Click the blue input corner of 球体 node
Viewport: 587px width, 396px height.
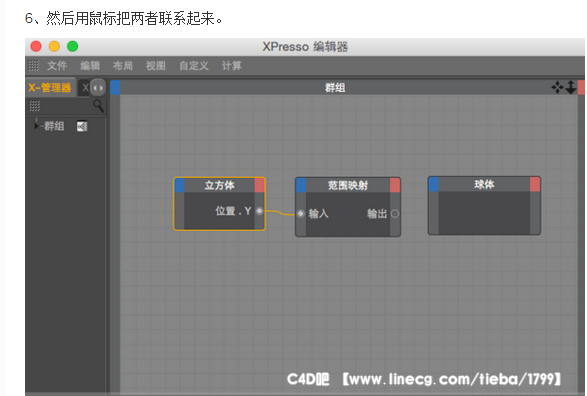click(434, 185)
